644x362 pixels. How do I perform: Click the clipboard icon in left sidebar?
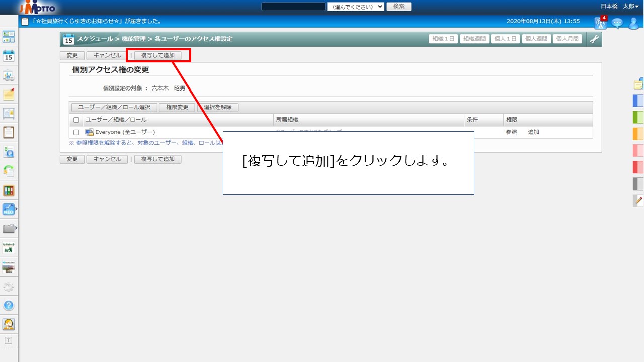(9, 133)
